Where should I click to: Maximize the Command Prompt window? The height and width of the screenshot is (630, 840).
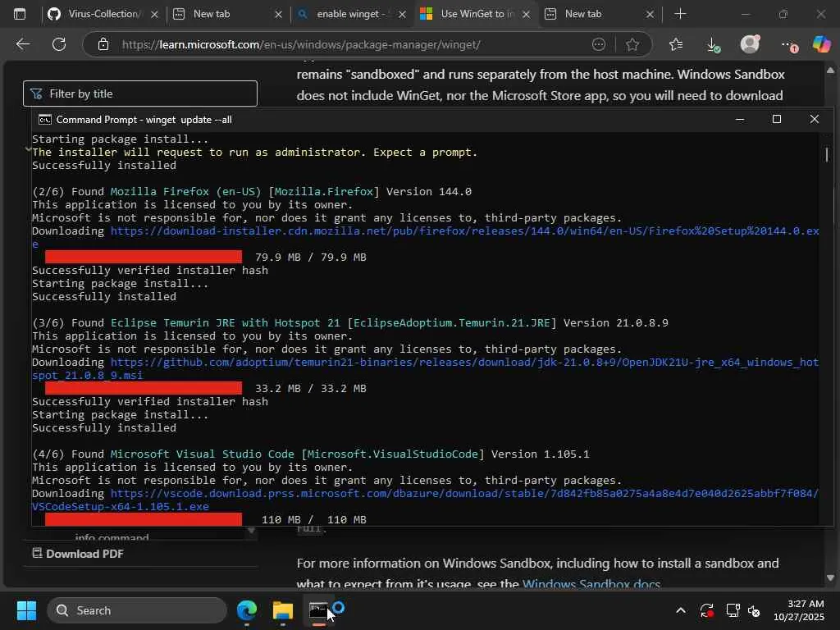[776, 120]
